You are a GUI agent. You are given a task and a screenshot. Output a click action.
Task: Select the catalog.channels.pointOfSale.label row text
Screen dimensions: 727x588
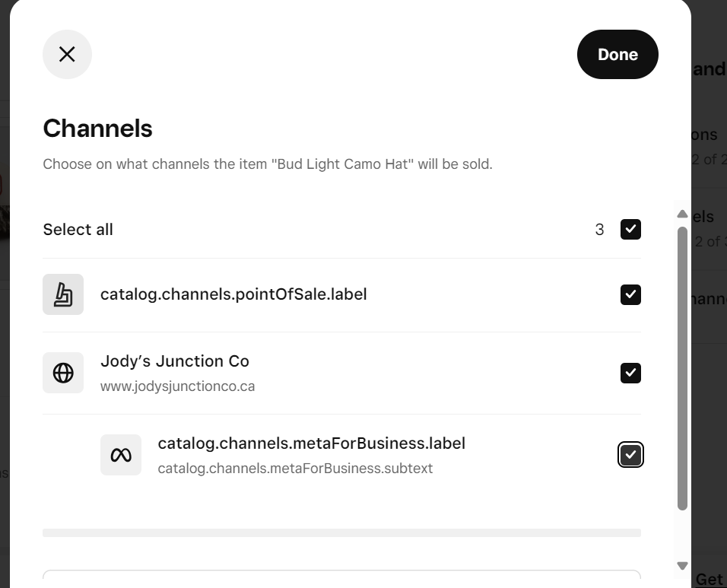[233, 294]
